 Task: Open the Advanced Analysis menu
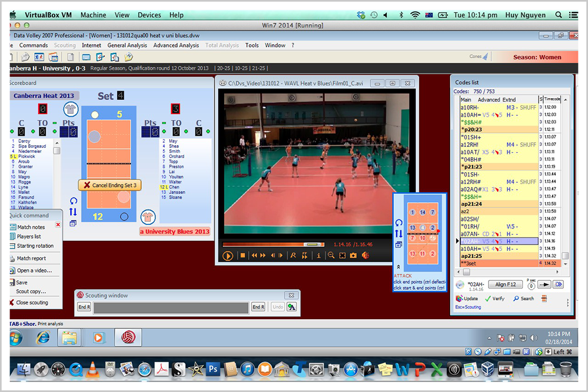click(x=176, y=45)
